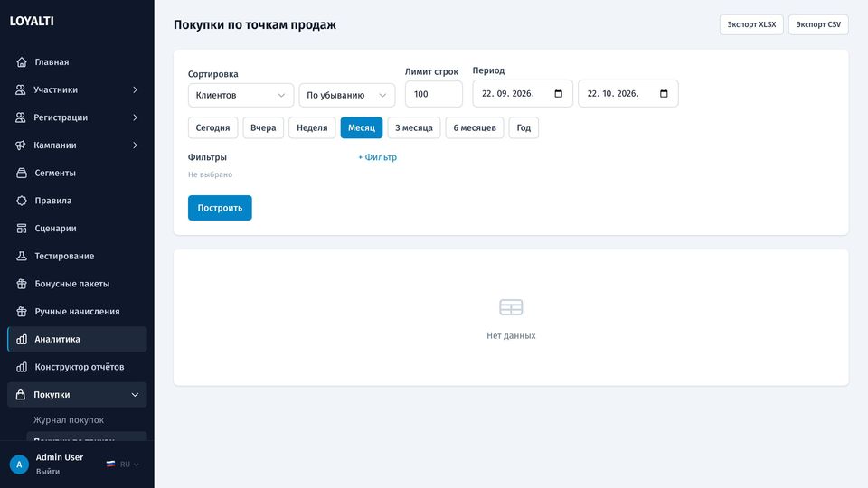Expand the Регистрации submenu chevron

(x=135, y=117)
